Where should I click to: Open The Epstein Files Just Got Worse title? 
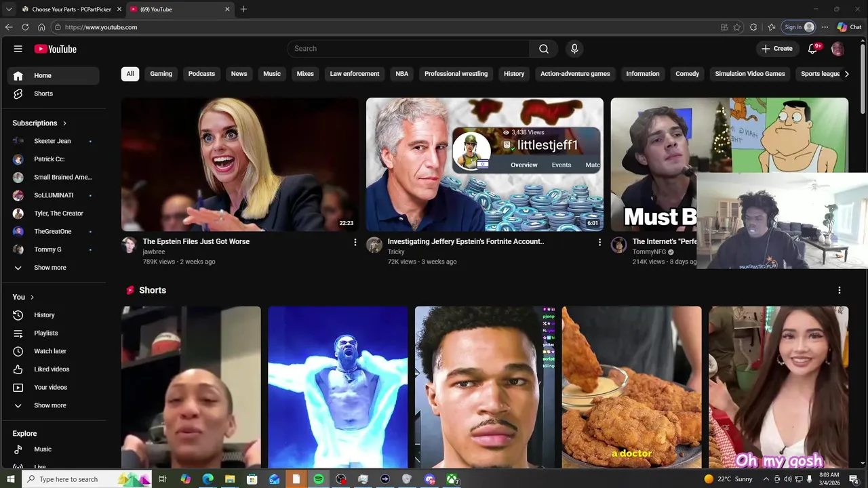pyautogui.click(x=196, y=241)
